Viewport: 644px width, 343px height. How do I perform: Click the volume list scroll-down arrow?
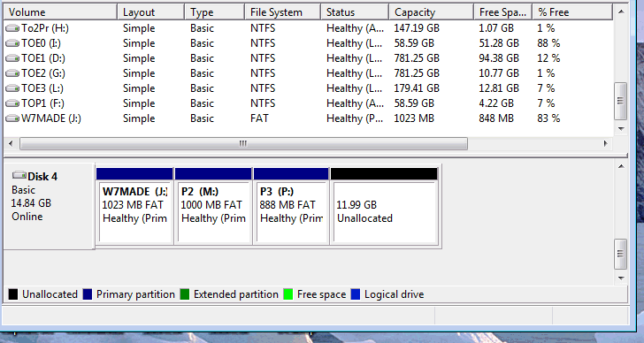(x=621, y=129)
